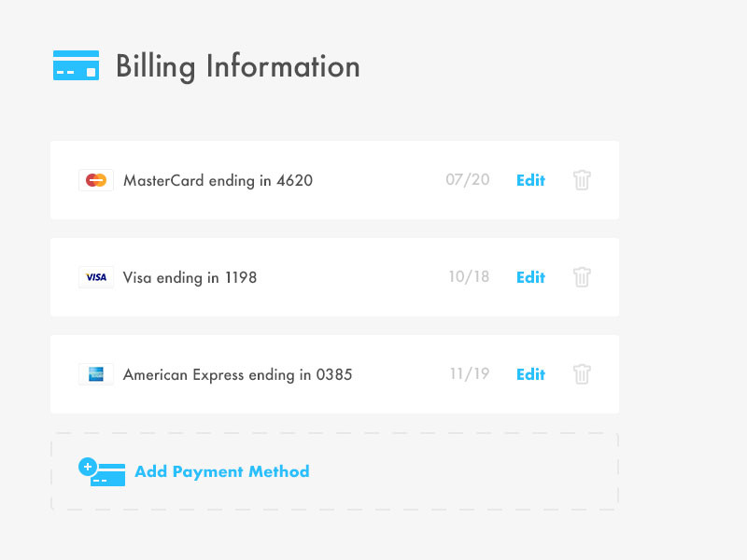Select the American Express ending in 0385 row
This screenshot has height=560, width=747.
pyautogui.click(x=280, y=374)
